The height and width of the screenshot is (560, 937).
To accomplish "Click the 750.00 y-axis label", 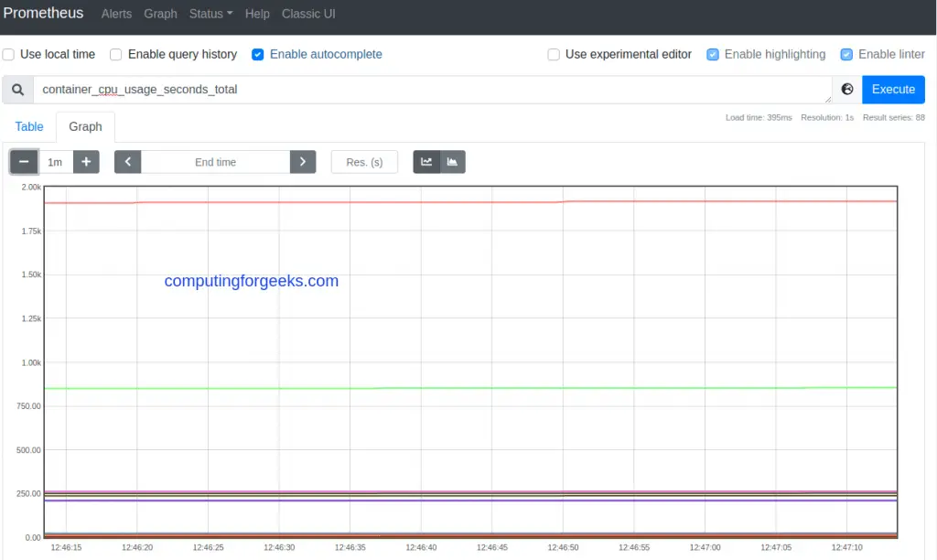I will pos(28,406).
